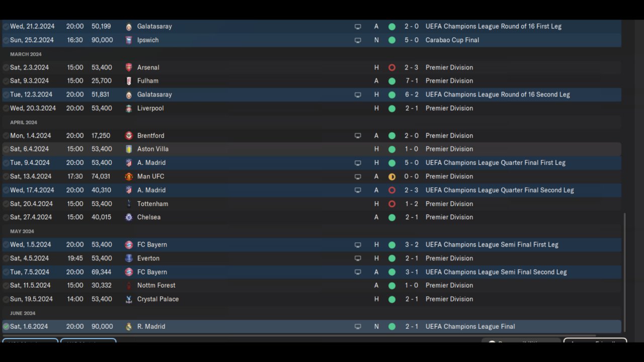Click the 5 - 0 score against Ipswich
This screenshot has height=362, width=644.
point(411,40)
